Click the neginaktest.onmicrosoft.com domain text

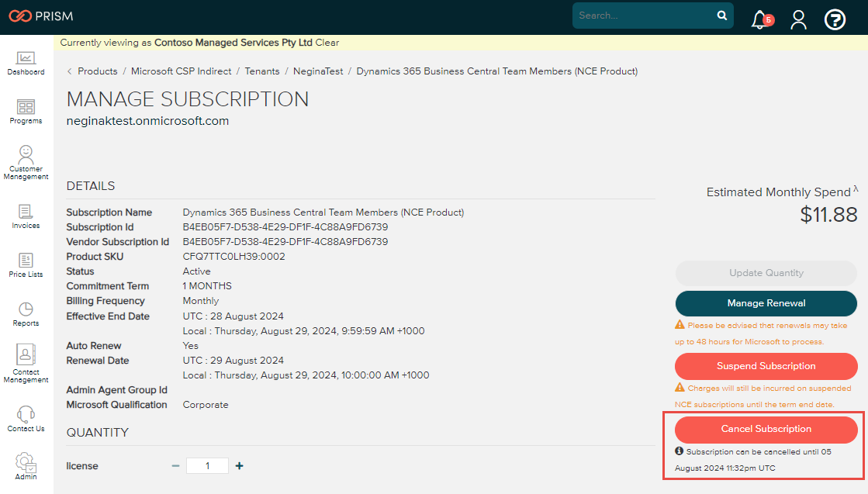147,121
